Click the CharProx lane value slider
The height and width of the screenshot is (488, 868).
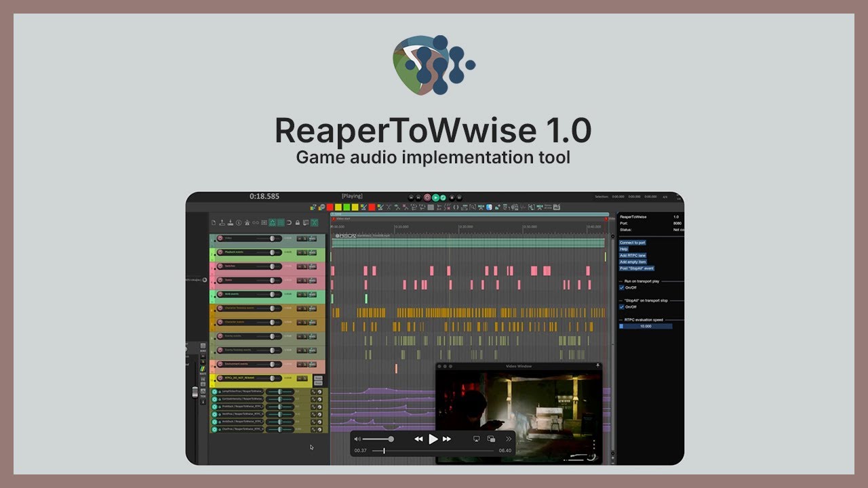pyautogui.click(x=279, y=429)
